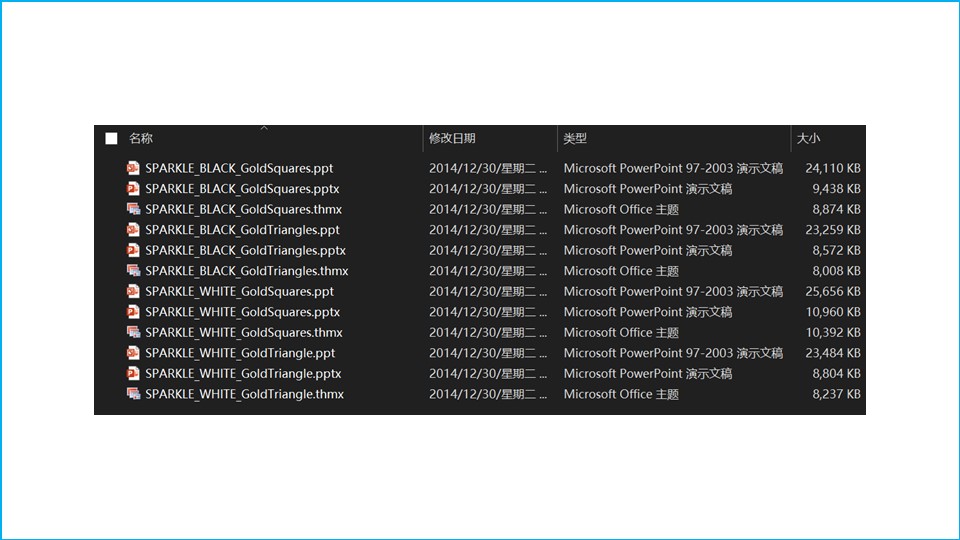Viewport: 960px width, 540px height.
Task: Sort by the 大小 column header
Action: 808,139
